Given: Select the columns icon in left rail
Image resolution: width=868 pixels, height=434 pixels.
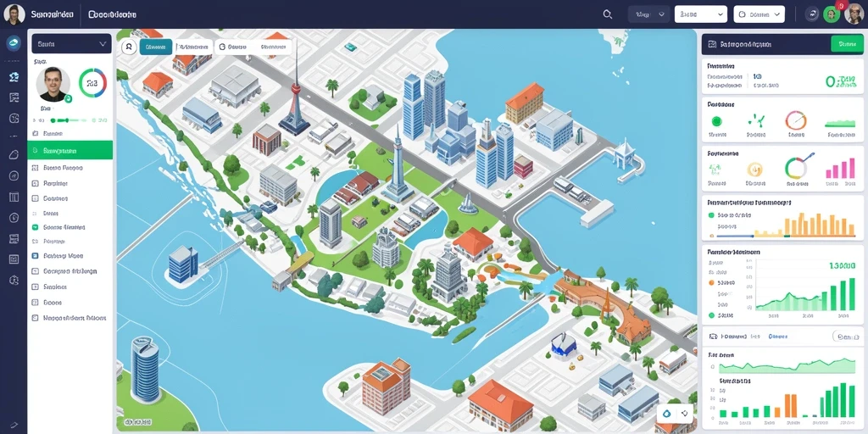Looking at the screenshot, I should point(14,197).
